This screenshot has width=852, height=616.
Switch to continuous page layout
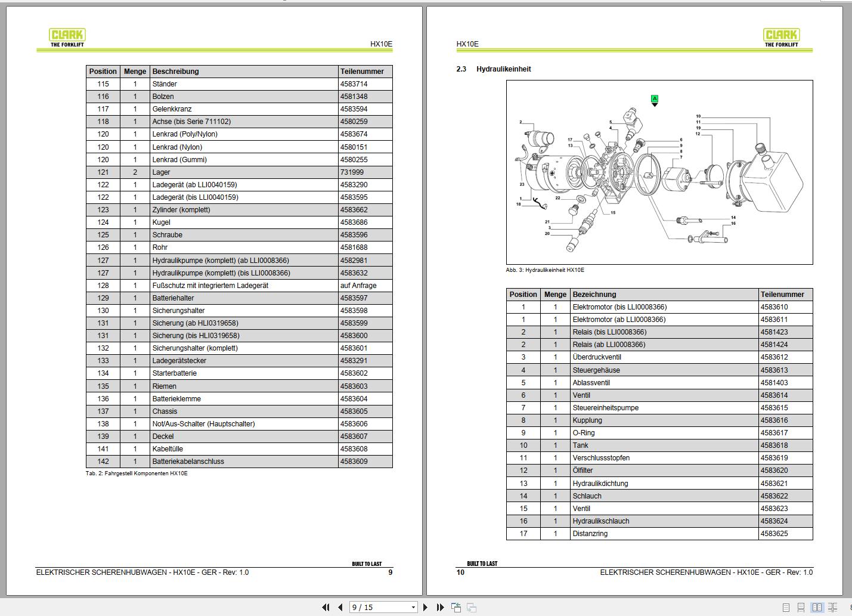tap(801, 608)
